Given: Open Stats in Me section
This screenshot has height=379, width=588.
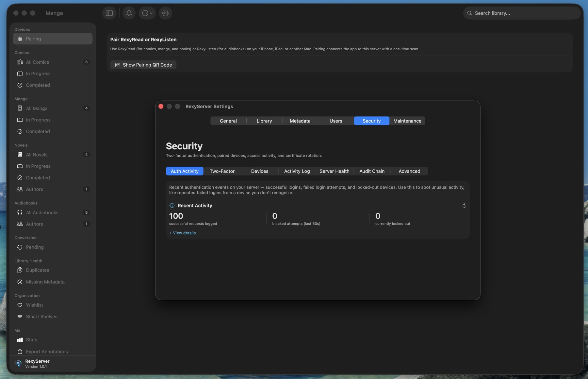Looking at the screenshot, I should click(x=53, y=340).
